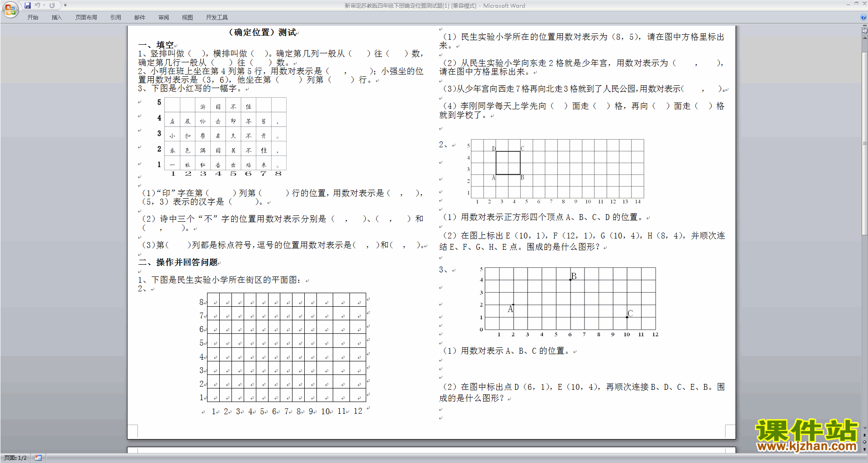The image size is (868, 463).
Task: Open Select Browse Object circle button
Action: [865, 442]
